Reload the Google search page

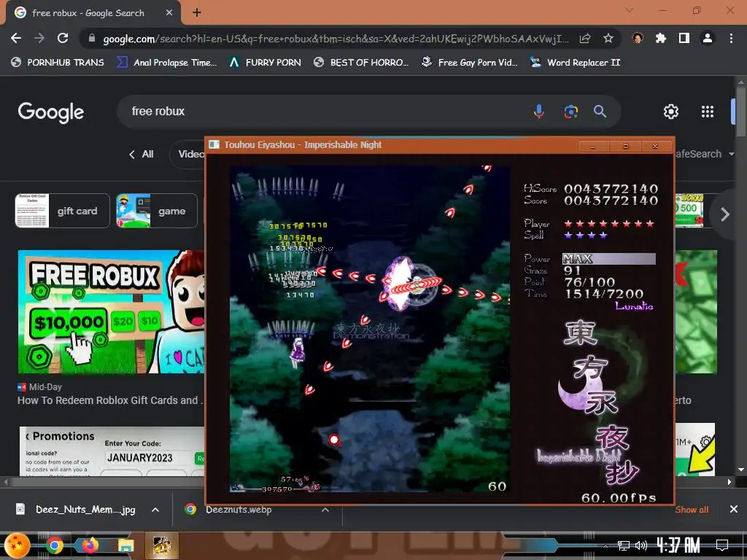[x=63, y=38]
